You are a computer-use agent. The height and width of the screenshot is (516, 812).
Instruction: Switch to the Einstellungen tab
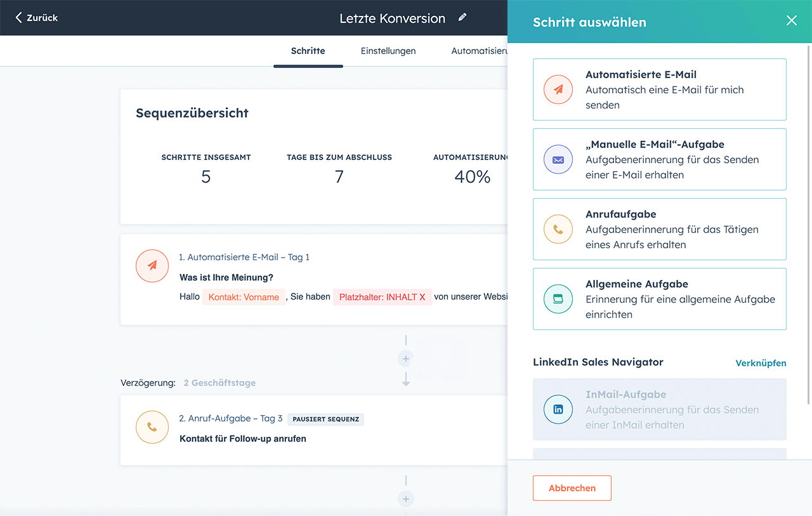[388, 51]
